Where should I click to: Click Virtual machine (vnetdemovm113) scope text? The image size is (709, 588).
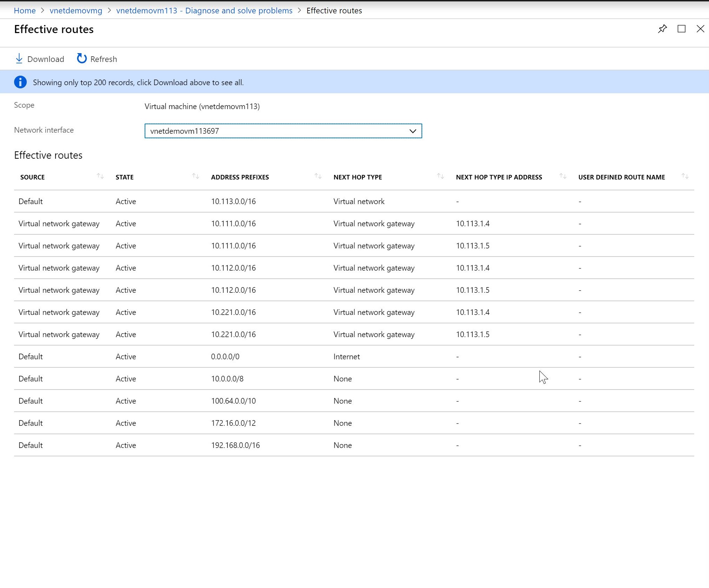202,106
